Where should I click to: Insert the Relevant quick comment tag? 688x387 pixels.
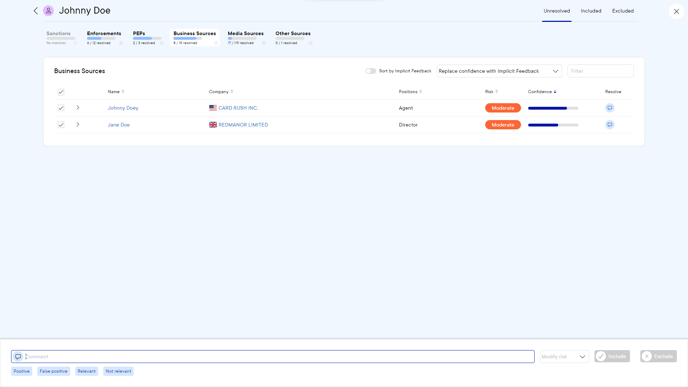pos(86,371)
